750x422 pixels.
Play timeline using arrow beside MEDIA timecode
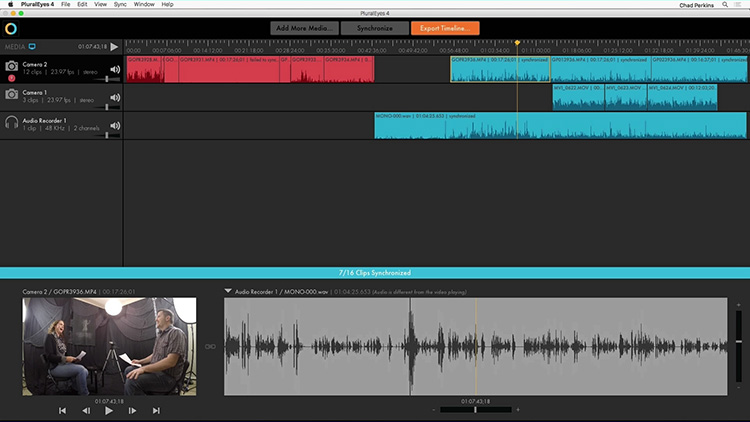click(x=114, y=46)
